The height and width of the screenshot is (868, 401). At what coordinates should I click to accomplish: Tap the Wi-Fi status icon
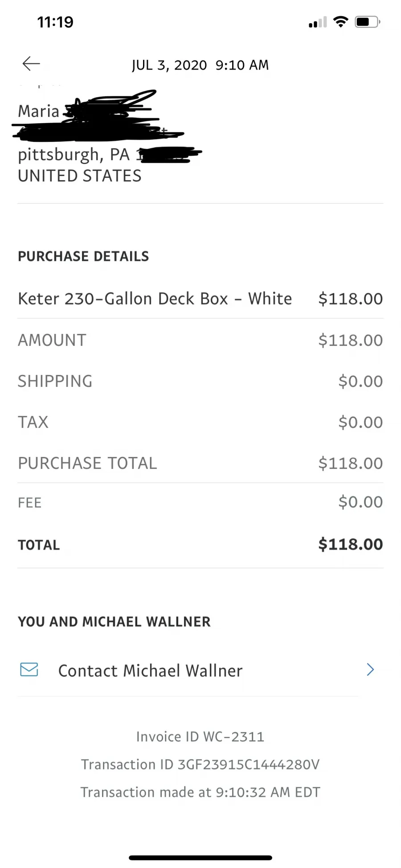pyautogui.click(x=341, y=22)
